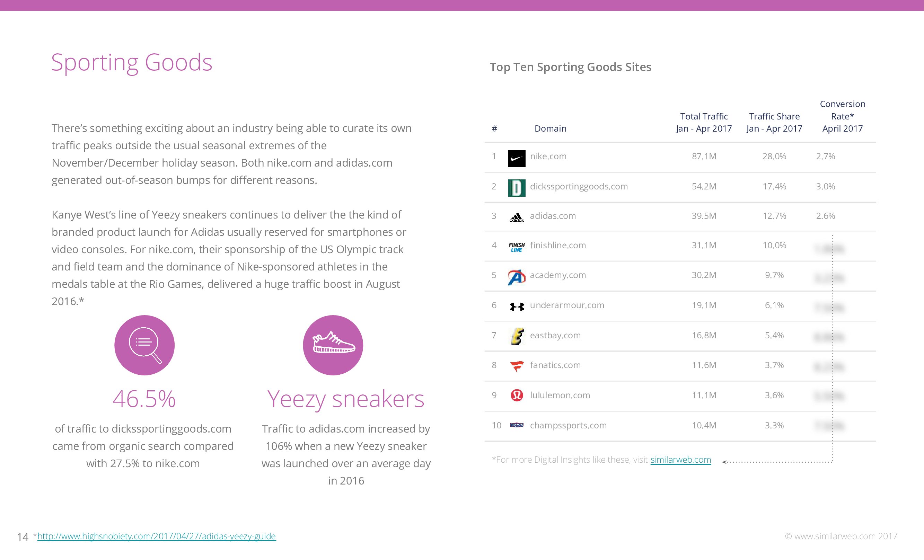This screenshot has height=560, width=924.
Task: Click the Traffic Share column header
Action: click(x=774, y=122)
